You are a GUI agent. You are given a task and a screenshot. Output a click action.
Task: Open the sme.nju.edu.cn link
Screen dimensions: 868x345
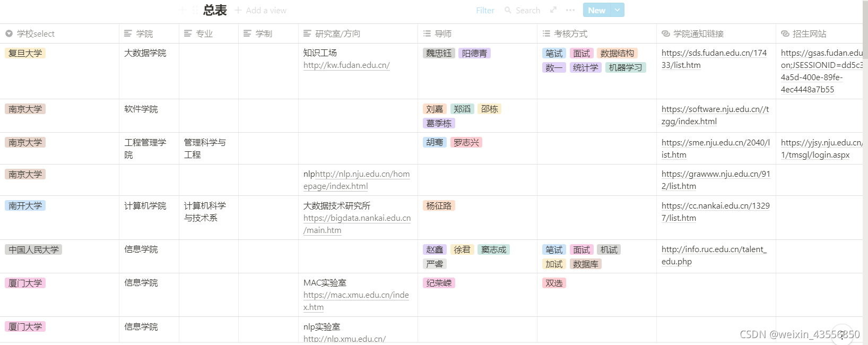pyautogui.click(x=716, y=149)
